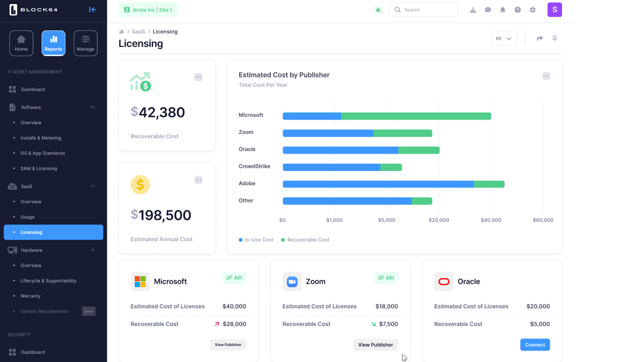Toggle Recoverable Cost legend item

305,240
